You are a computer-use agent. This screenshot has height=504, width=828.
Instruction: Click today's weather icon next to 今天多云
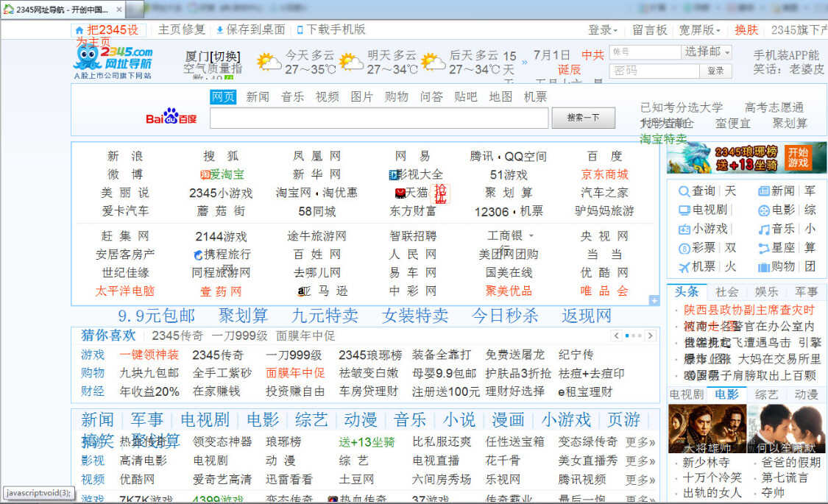(269, 63)
